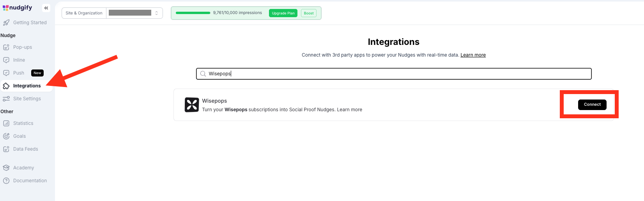
Task: Click the Documentation question mark icon
Action: pos(6,181)
